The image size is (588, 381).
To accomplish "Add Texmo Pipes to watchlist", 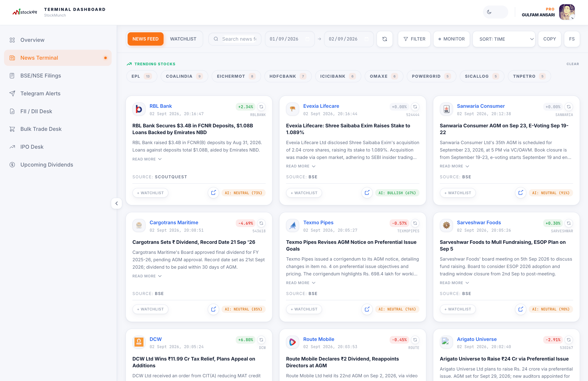I will coord(304,309).
